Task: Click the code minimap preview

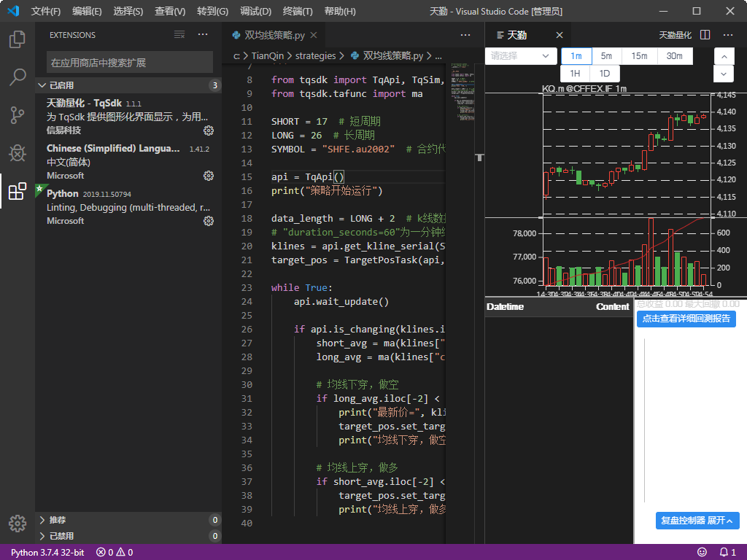Action: point(462,90)
